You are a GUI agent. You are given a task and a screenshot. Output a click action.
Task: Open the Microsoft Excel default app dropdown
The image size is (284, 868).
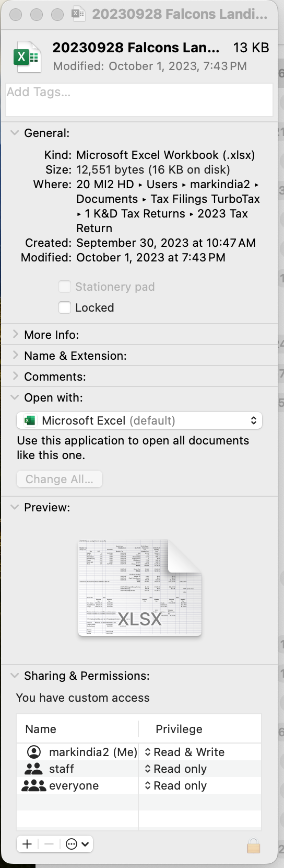[x=139, y=420]
